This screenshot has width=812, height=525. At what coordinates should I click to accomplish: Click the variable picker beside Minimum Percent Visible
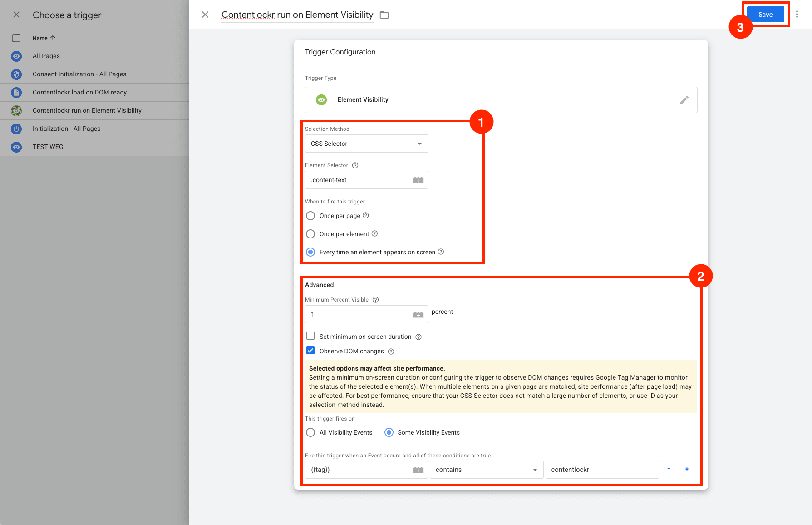click(418, 314)
